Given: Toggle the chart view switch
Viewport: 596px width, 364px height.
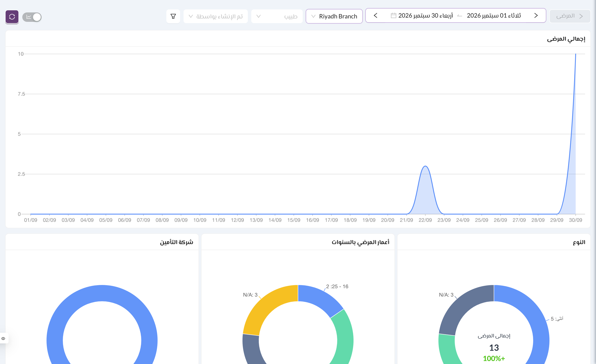Looking at the screenshot, I should [32, 17].
